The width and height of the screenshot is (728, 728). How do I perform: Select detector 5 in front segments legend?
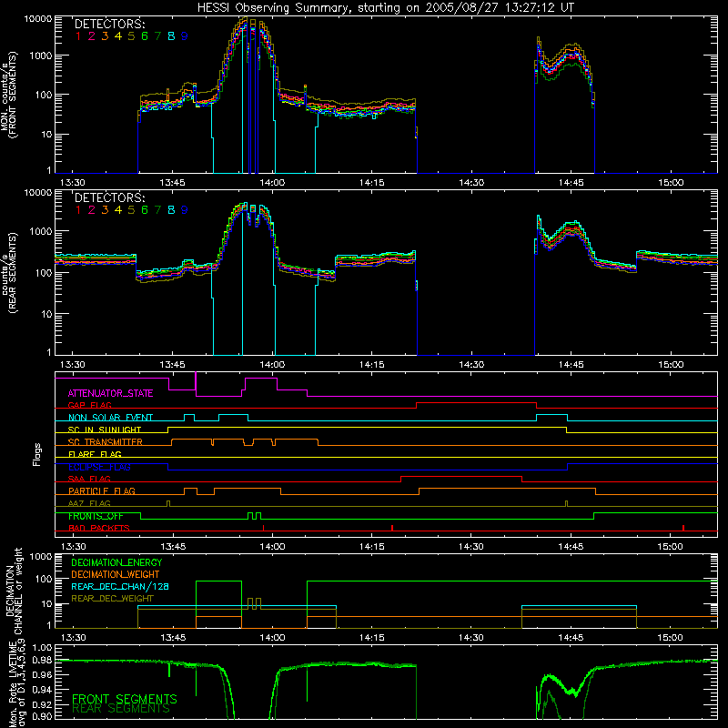point(131,36)
